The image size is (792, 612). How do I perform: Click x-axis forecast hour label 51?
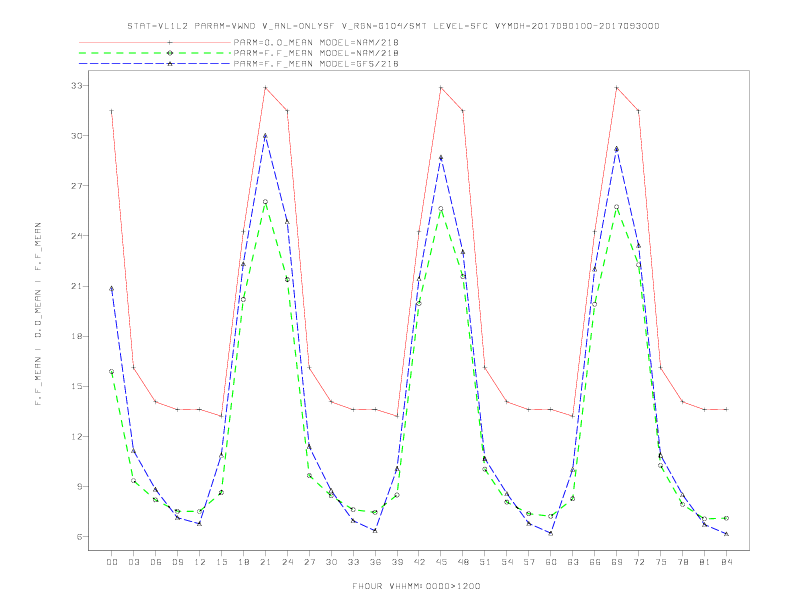click(x=485, y=562)
